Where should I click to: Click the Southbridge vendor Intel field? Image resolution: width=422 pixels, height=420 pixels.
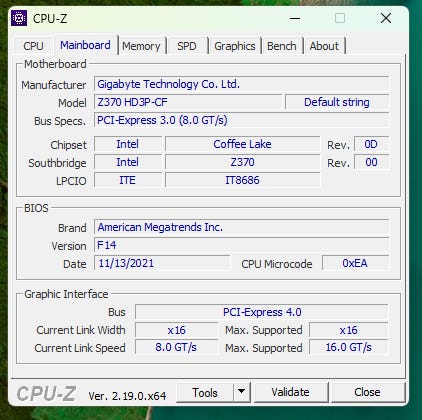[x=128, y=162]
